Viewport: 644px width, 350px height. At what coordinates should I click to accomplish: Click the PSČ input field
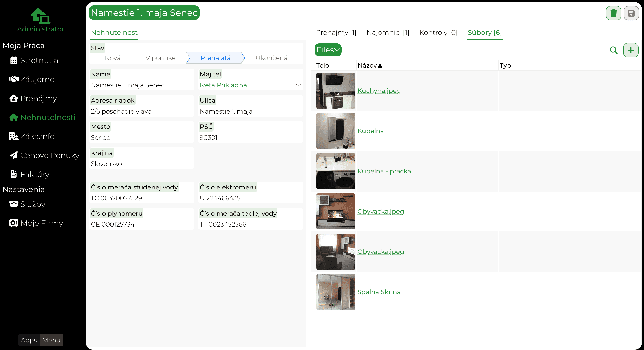[250, 138]
